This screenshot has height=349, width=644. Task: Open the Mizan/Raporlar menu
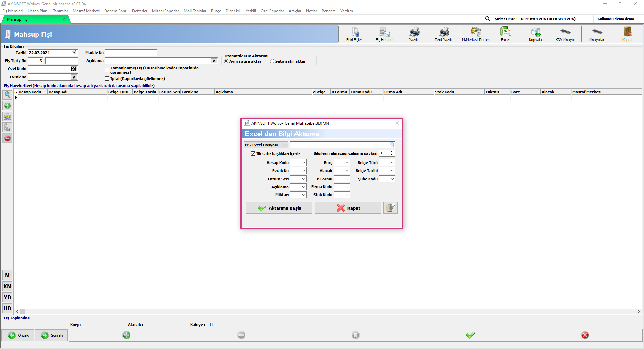(165, 11)
